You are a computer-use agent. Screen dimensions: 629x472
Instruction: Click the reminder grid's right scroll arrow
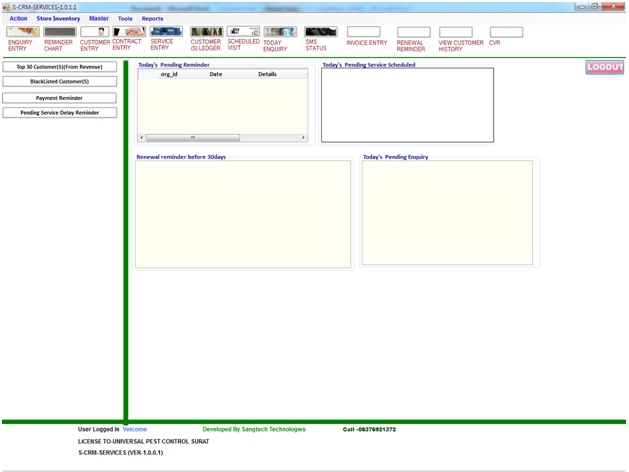coord(303,138)
